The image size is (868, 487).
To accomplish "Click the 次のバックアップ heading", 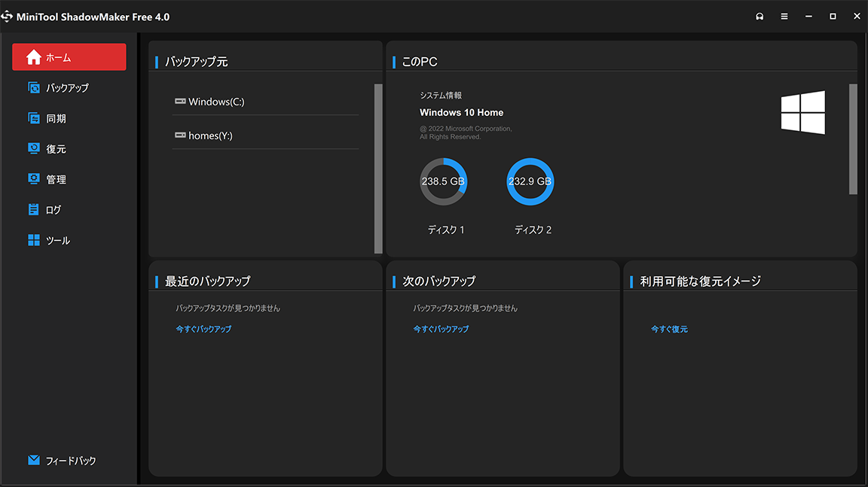I will pos(439,282).
